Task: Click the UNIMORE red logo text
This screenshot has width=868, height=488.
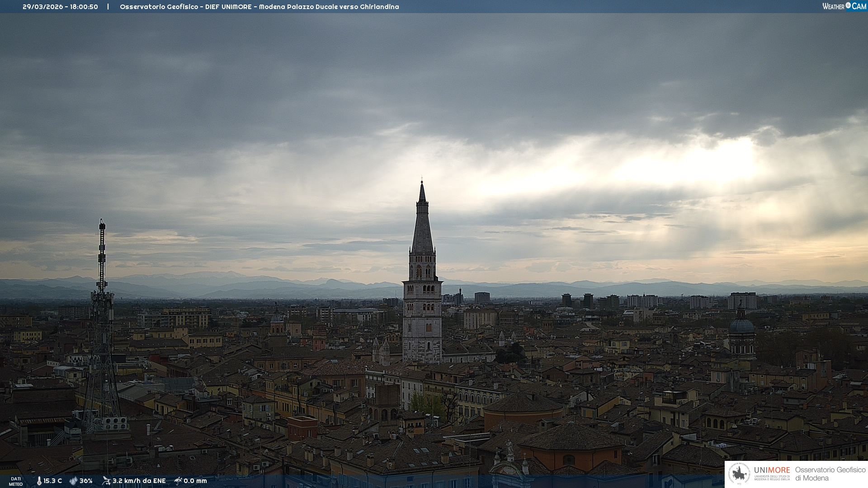Action: (772, 470)
